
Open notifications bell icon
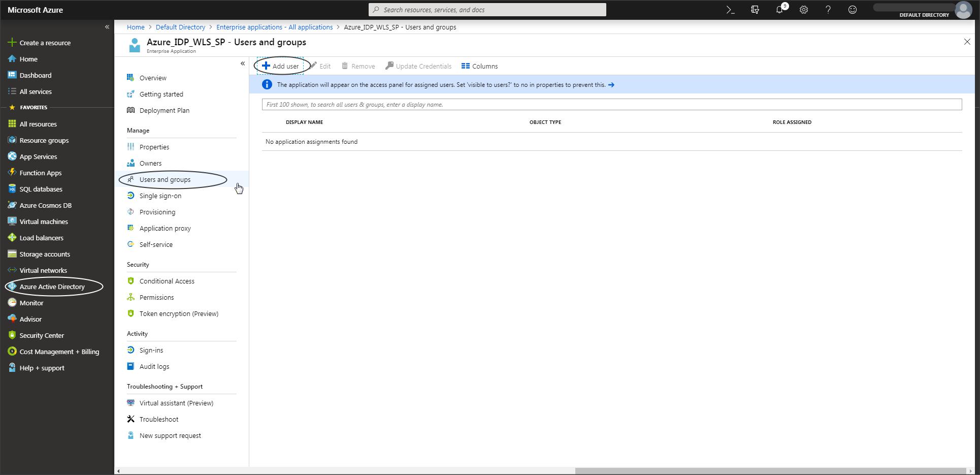(x=779, y=10)
